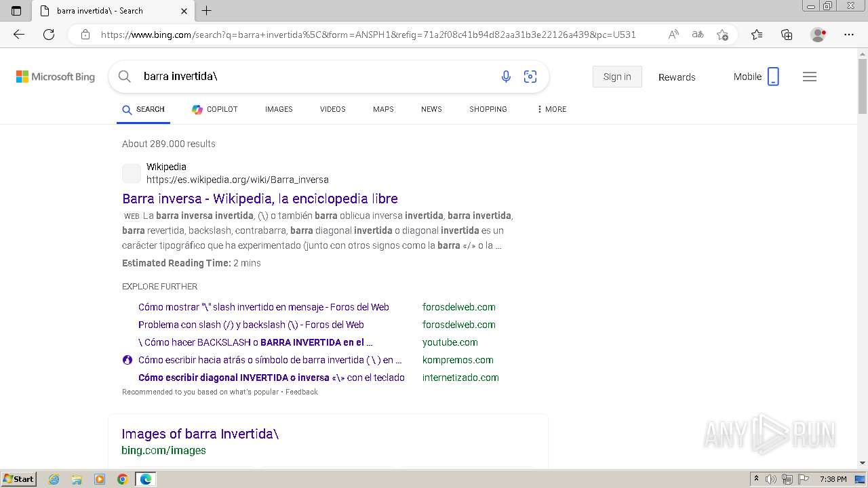This screenshot has width=868, height=488.
Task: Switch to the COPILOT tab
Action: click(214, 109)
